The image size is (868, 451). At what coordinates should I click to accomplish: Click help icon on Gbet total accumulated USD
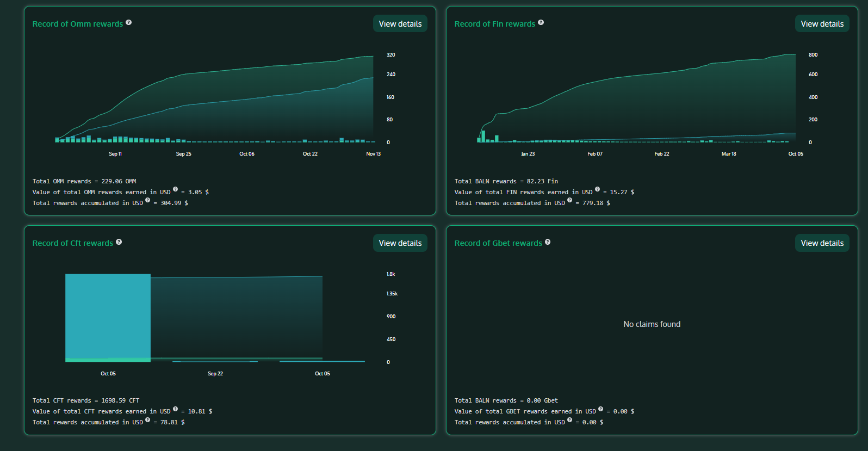[570, 419]
